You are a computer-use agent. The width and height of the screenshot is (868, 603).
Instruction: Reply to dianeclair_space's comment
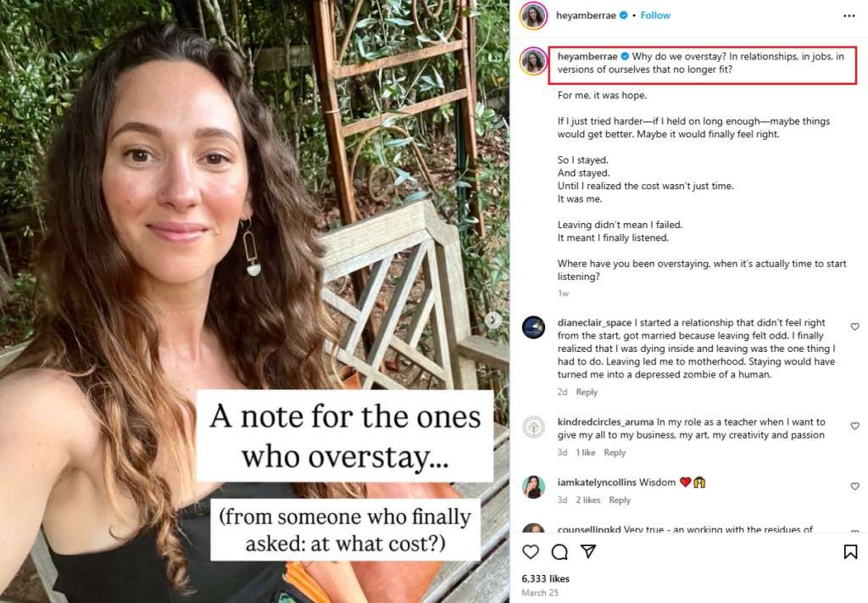[x=587, y=392]
